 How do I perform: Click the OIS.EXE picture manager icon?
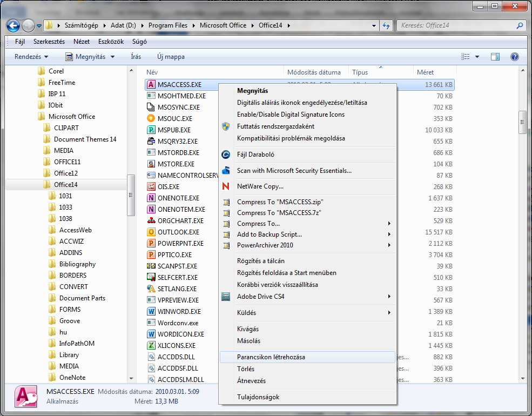(x=151, y=186)
